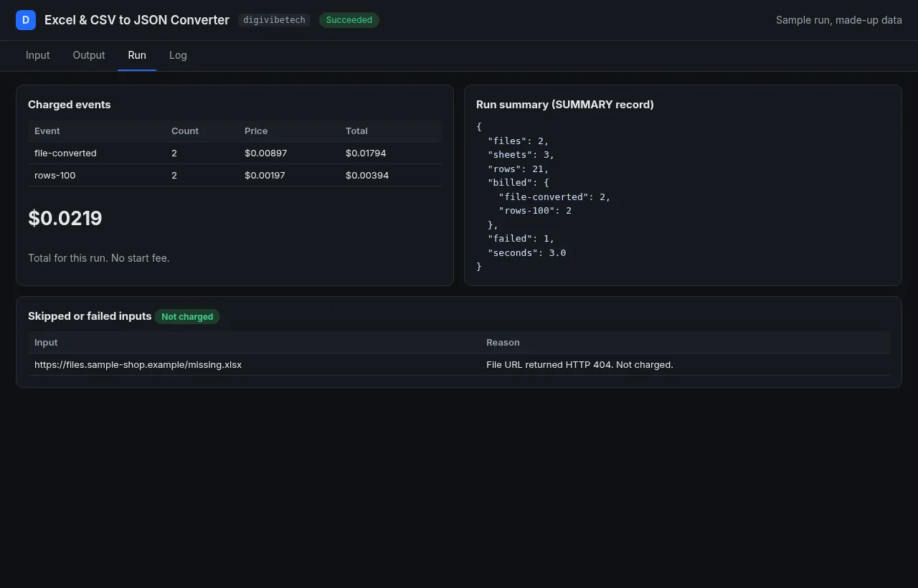Screen dimensions: 918x588
Task: Switch to the Output tab
Action: (89, 55)
